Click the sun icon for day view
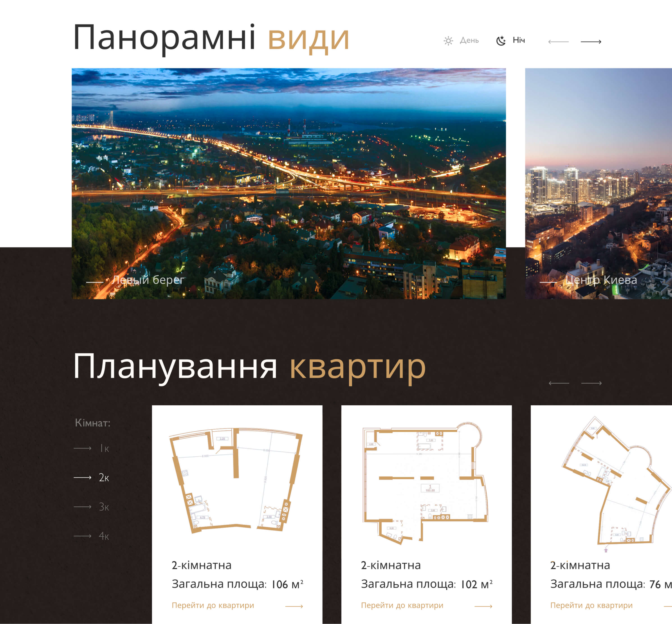 click(x=448, y=41)
